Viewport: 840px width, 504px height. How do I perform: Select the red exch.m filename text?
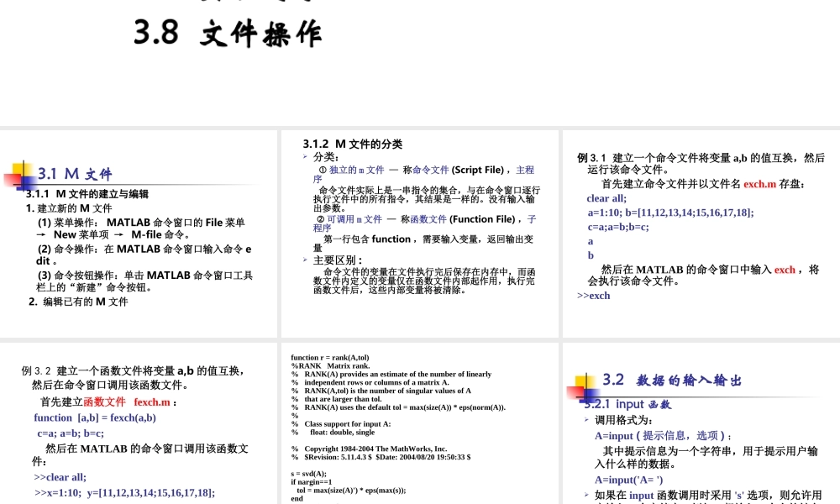pos(759,184)
